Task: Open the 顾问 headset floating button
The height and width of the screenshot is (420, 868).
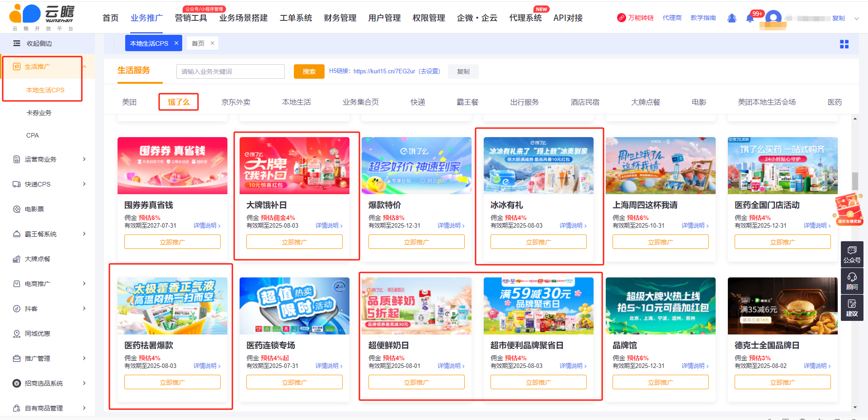Action: point(852,281)
